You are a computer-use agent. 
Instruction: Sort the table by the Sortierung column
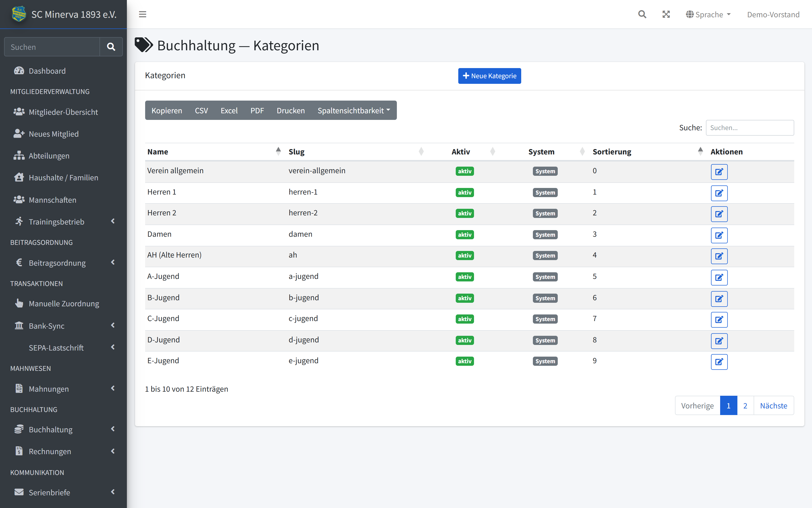[649, 152]
